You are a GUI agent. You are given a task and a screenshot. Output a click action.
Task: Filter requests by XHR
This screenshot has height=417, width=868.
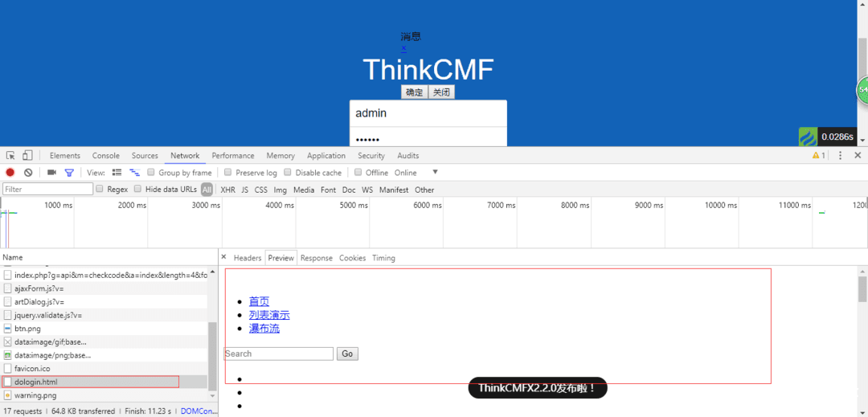[228, 190]
